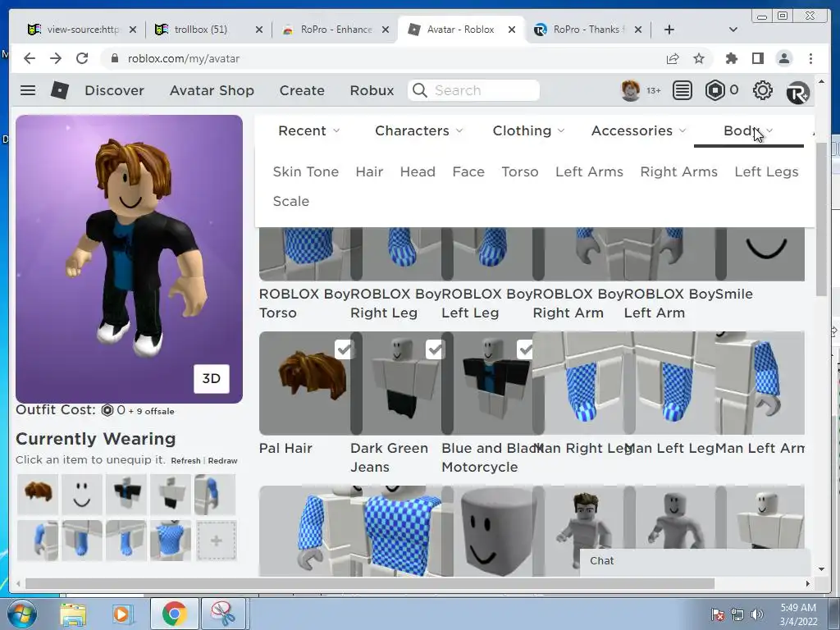This screenshot has height=630, width=840.
Task: Expand the Recent dropdown
Action: pos(308,130)
